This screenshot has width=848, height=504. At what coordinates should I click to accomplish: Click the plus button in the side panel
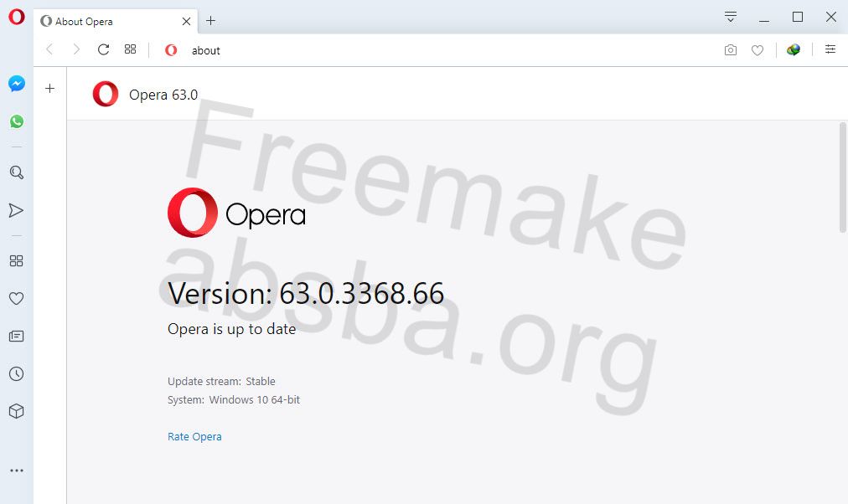click(x=49, y=88)
